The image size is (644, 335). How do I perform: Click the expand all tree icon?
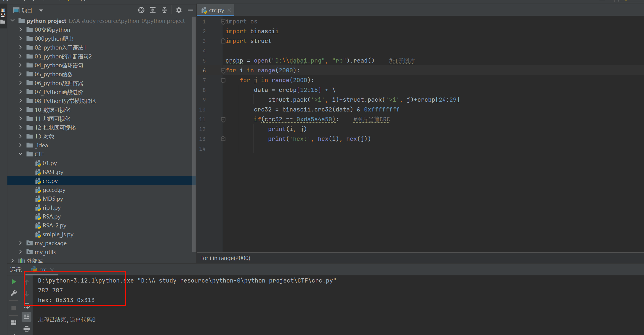(x=153, y=10)
